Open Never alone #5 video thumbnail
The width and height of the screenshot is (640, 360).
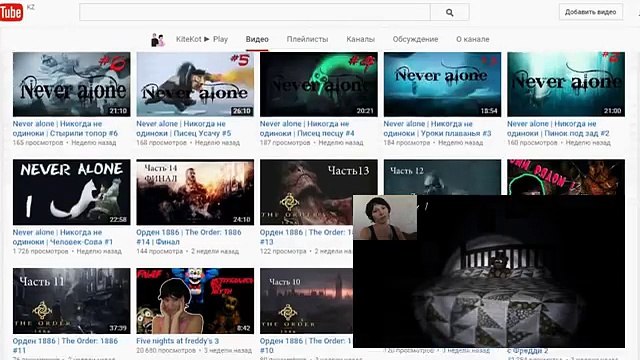[195, 84]
